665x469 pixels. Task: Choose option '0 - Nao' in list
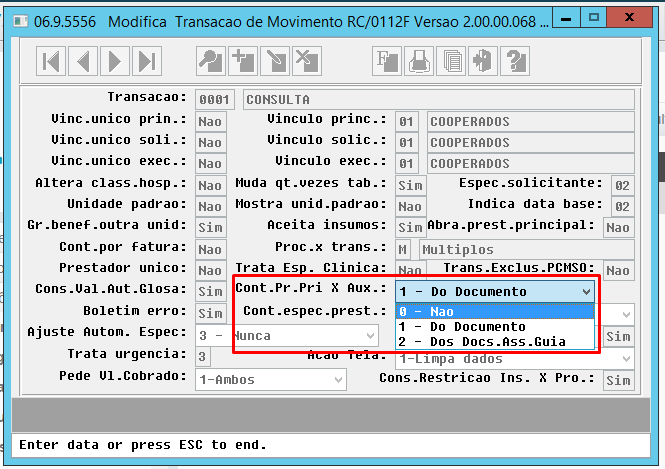[495, 312]
